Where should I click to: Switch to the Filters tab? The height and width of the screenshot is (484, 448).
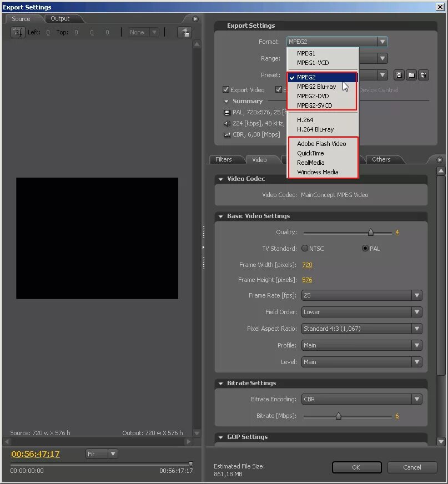point(224,159)
